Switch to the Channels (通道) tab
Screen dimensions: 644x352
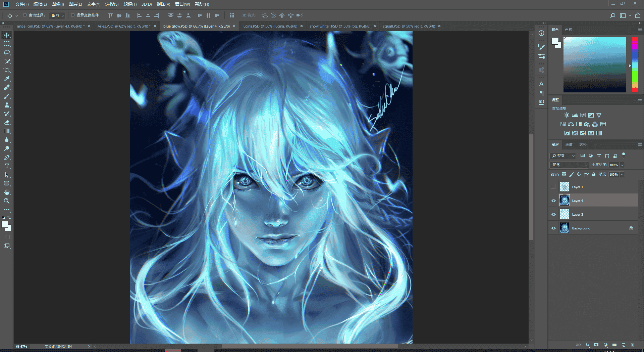tap(569, 144)
